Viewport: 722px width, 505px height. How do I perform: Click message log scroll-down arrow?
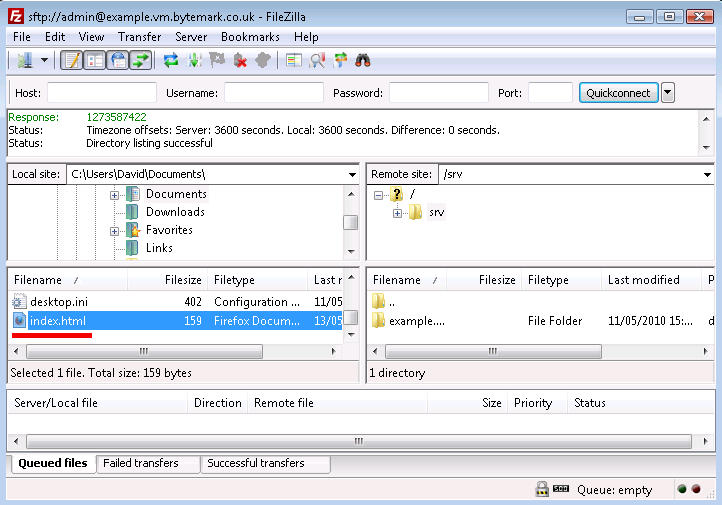[706, 148]
